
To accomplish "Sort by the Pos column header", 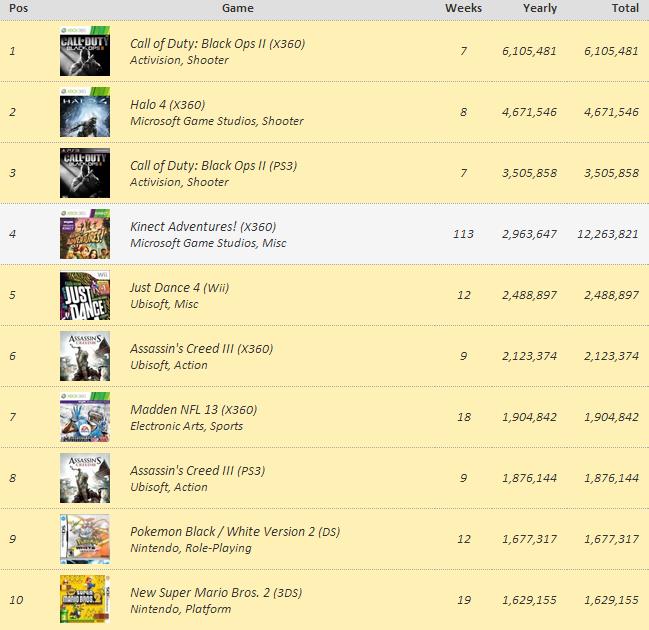I will [19, 8].
